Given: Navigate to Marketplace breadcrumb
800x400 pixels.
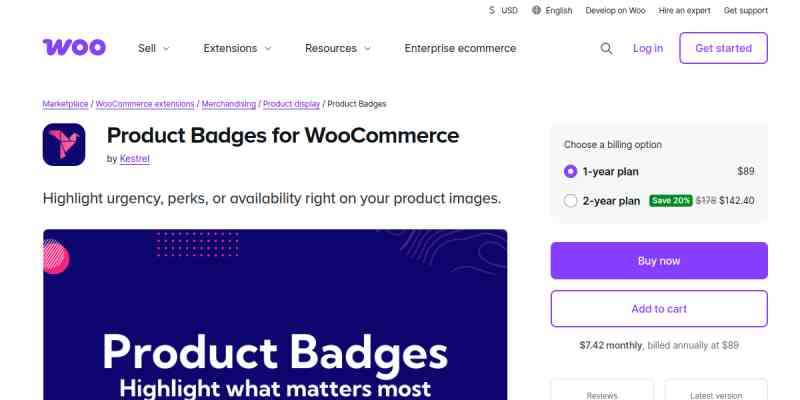Looking at the screenshot, I should [x=66, y=104].
